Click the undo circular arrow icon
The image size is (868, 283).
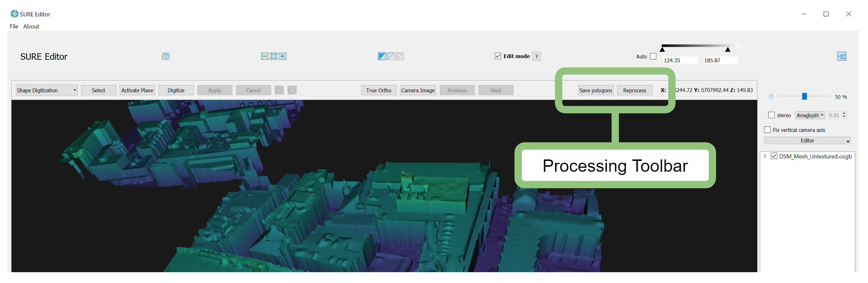pos(279,90)
